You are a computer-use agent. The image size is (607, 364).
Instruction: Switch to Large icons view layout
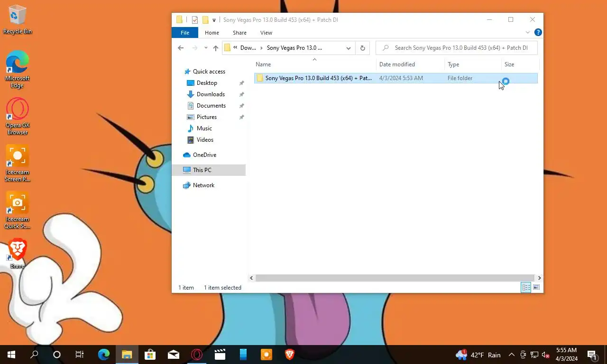coord(536,287)
